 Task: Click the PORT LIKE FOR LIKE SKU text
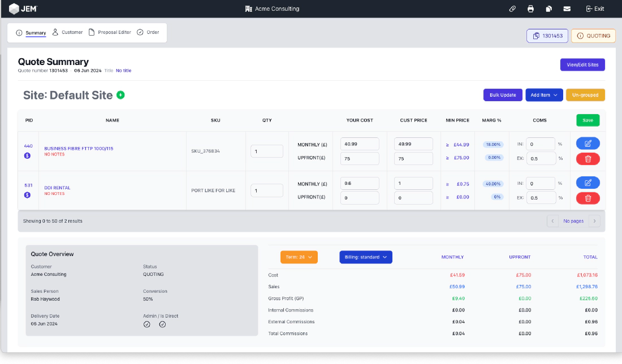click(213, 190)
